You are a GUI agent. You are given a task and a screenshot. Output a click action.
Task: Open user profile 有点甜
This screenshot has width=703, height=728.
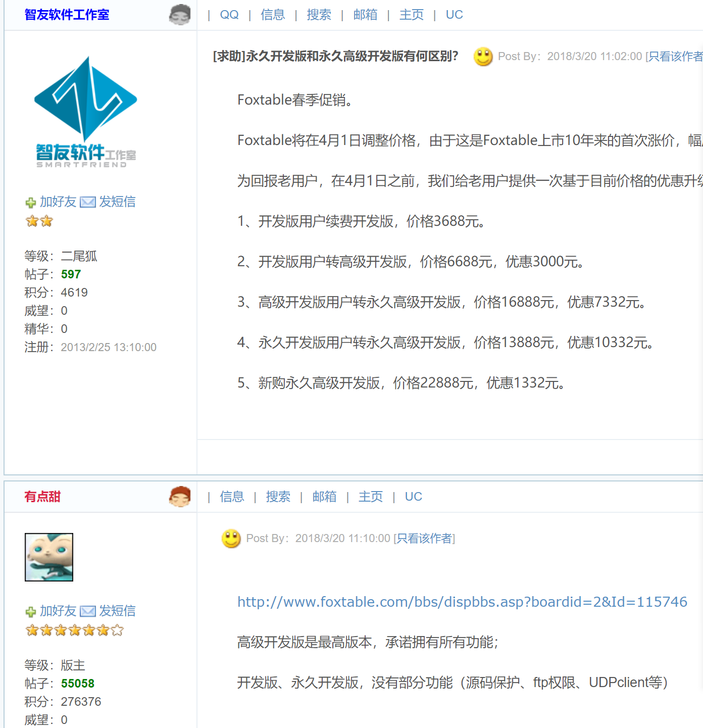[42, 497]
